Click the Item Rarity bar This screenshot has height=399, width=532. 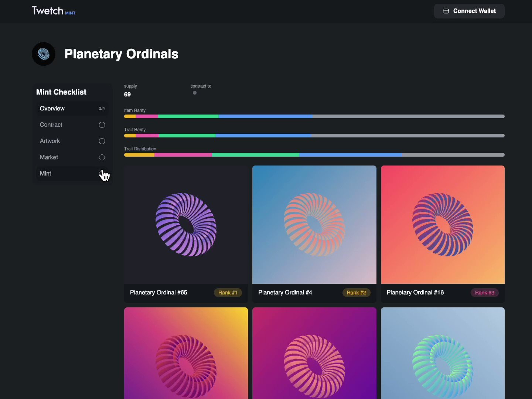[x=314, y=116]
